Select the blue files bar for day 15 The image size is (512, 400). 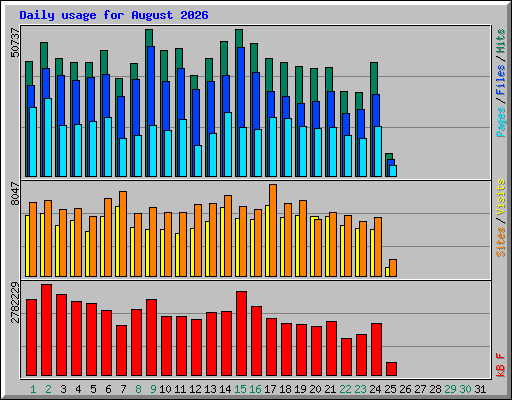pos(241,87)
